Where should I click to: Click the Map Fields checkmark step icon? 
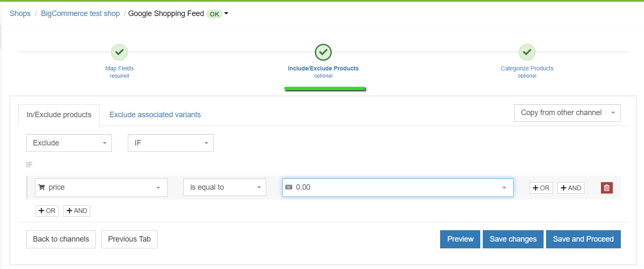pos(119,52)
